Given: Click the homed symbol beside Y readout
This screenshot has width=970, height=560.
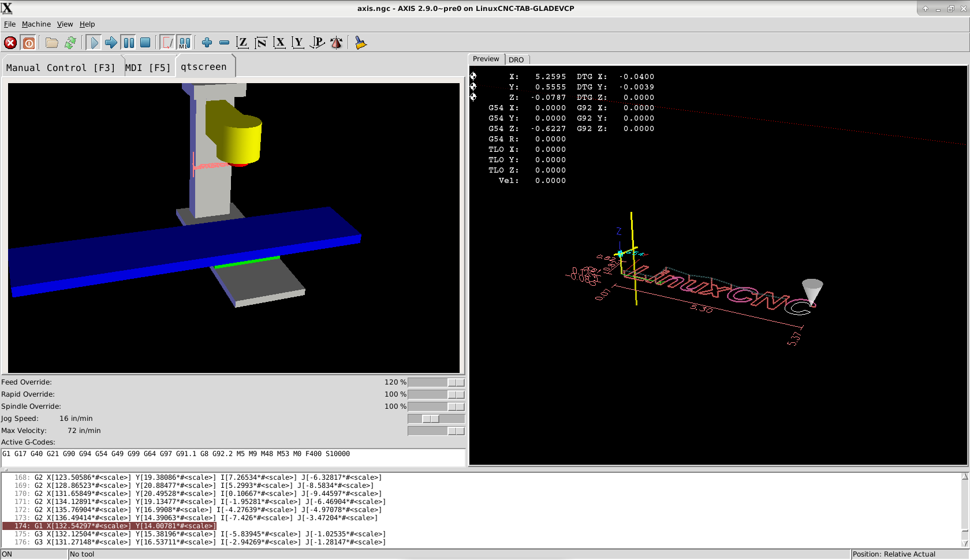Looking at the screenshot, I should (473, 87).
